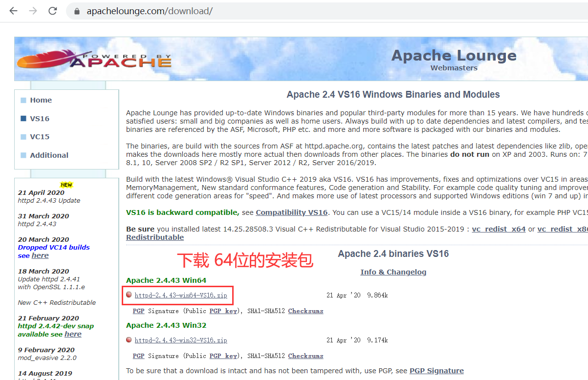Image resolution: width=588 pixels, height=380 pixels.
Task: Download httpd-2.4.43-win64-VS16.zip
Action: [x=181, y=295]
